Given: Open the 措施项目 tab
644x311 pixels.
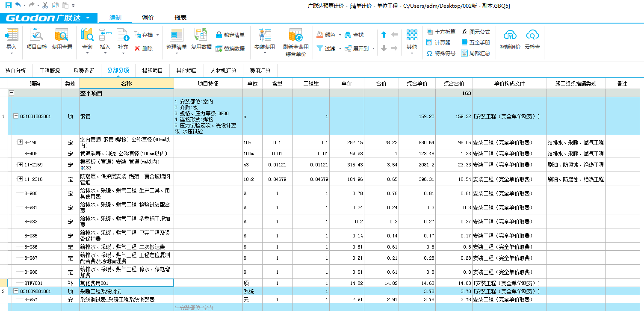Looking at the screenshot, I should 153,71.
